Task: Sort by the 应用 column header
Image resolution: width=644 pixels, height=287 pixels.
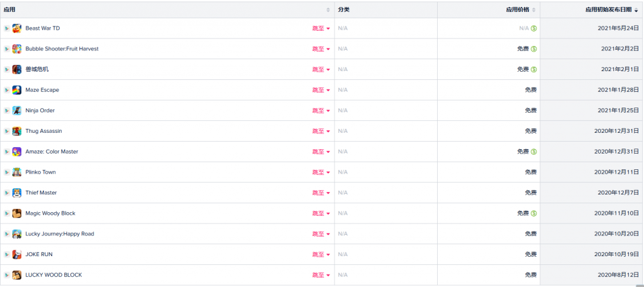Action: pos(9,9)
